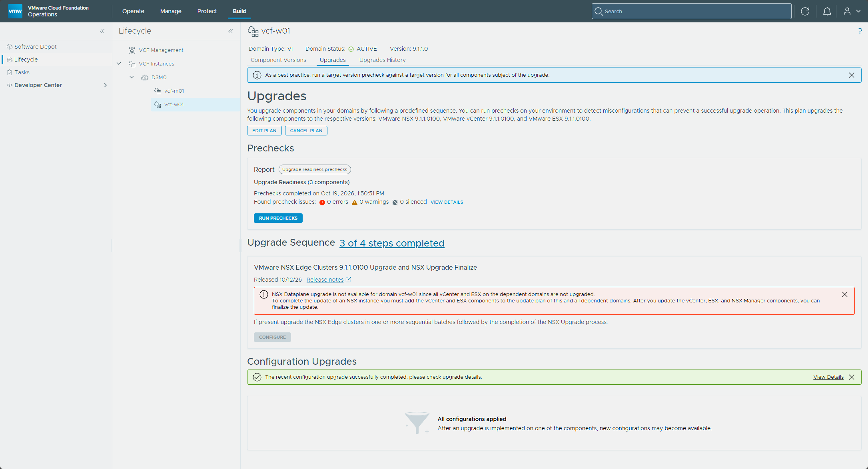Click the vcf-w01 domain header icon

coord(253,31)
